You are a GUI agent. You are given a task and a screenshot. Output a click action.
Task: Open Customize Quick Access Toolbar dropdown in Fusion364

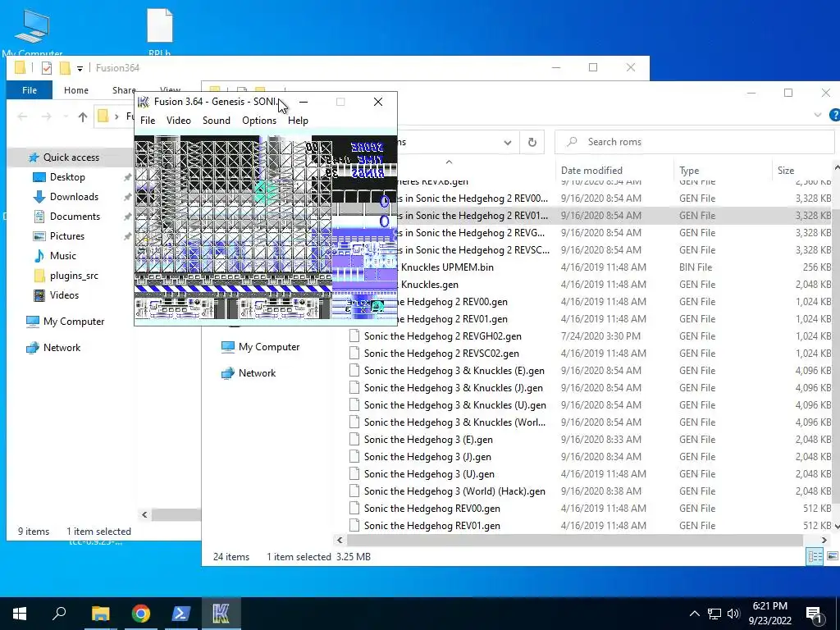80,69
